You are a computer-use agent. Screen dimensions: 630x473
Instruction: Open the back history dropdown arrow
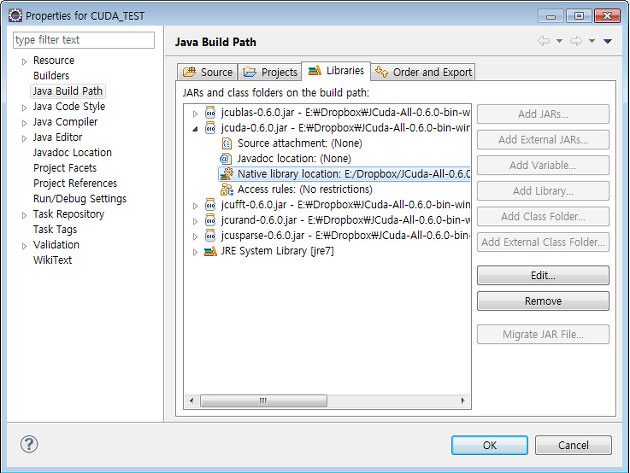[559, 41]
